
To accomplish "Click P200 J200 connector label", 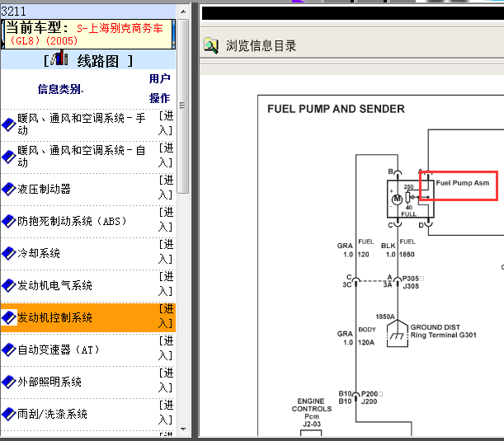I will tap(370, 397).
